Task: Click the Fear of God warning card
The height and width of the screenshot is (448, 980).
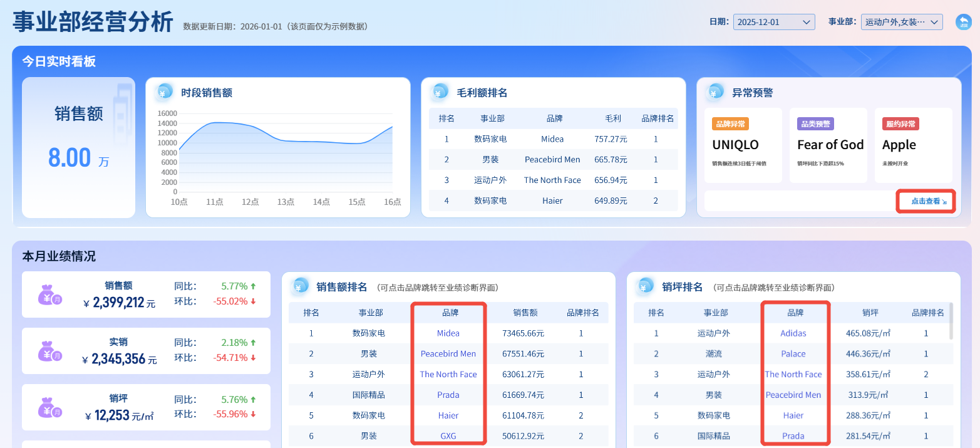Action: [828, 145]
